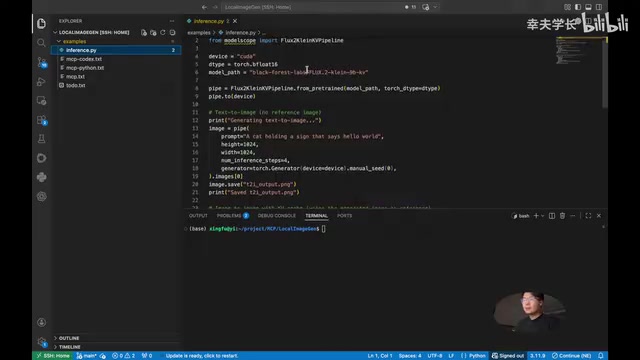Open the Python icon in activity bar

(41, 177)
